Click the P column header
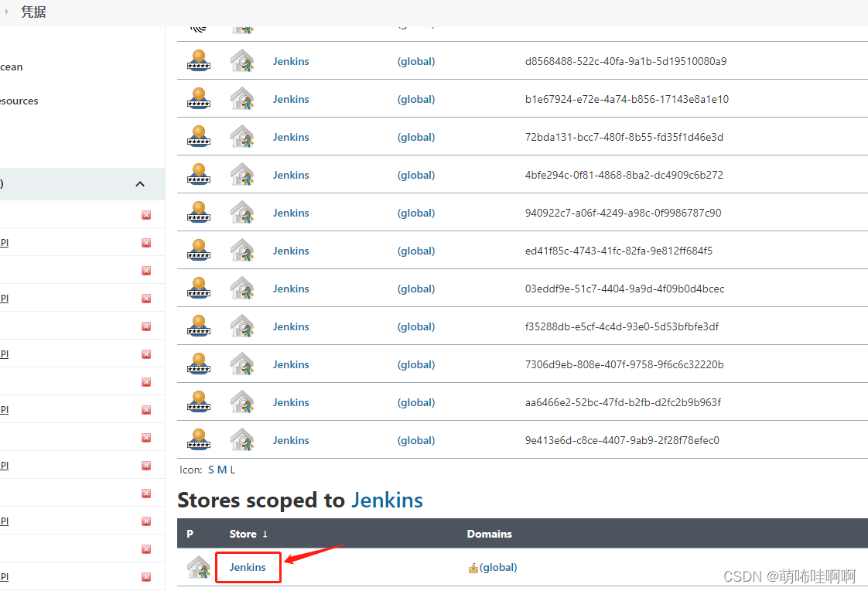Viewport: 868px width, 591px height. pos(190,534)
